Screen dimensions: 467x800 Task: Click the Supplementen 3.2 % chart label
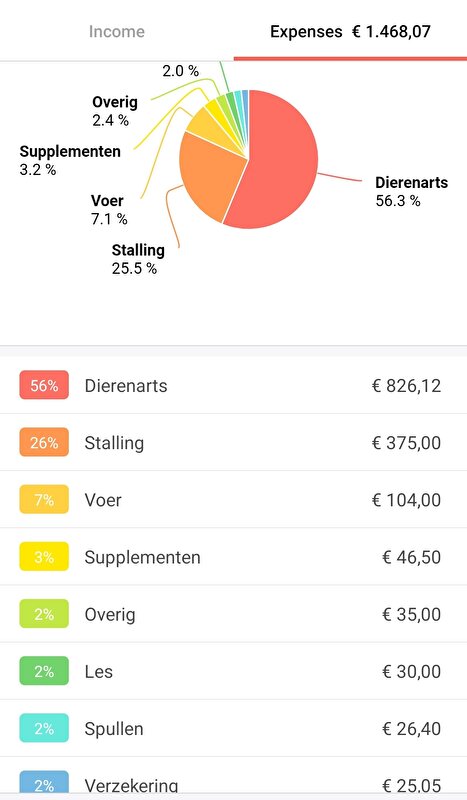click(70, 160)
